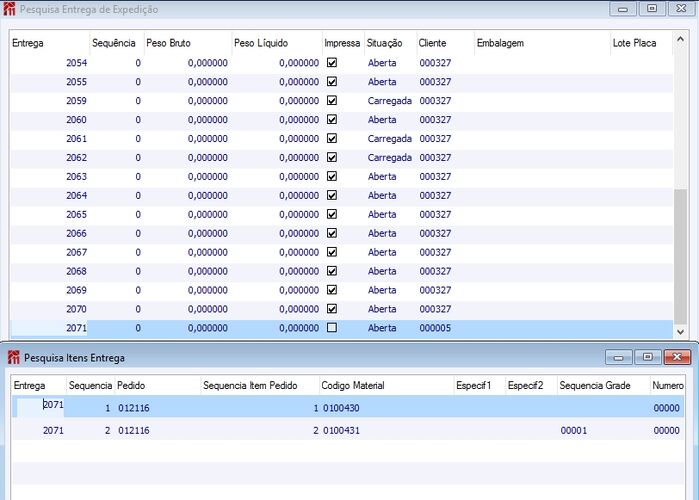Click the Sequencia Grade column header

(604, 385)
